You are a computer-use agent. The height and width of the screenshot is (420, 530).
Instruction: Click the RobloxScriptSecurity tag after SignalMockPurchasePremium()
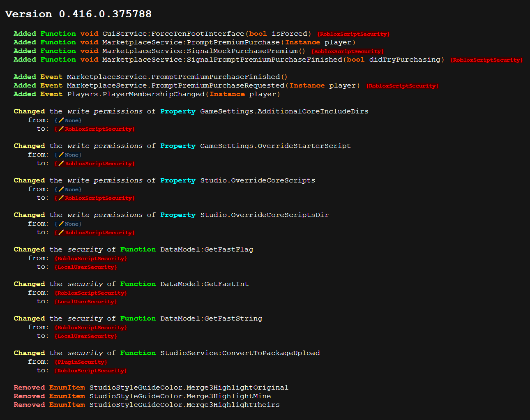(x=348, y=51)
